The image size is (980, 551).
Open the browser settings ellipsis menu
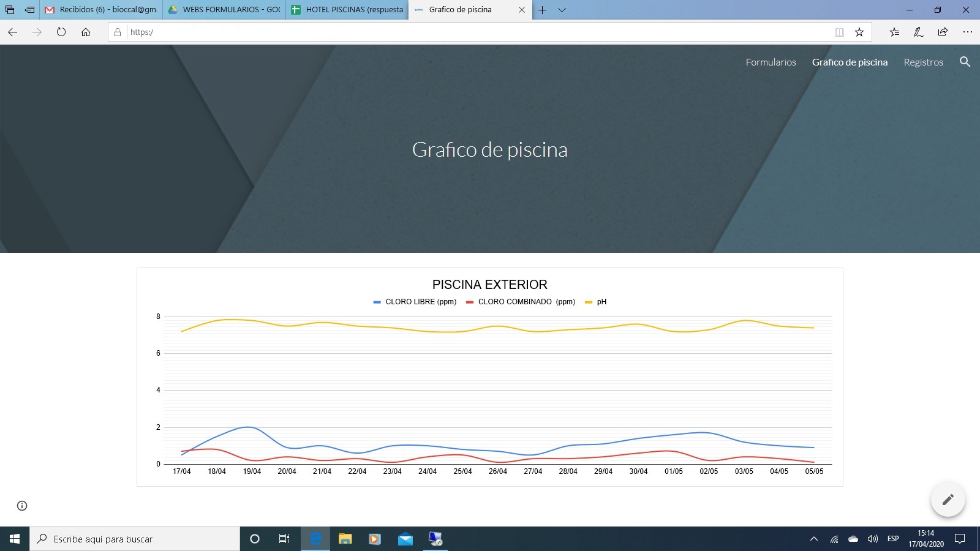click(967, 32)
